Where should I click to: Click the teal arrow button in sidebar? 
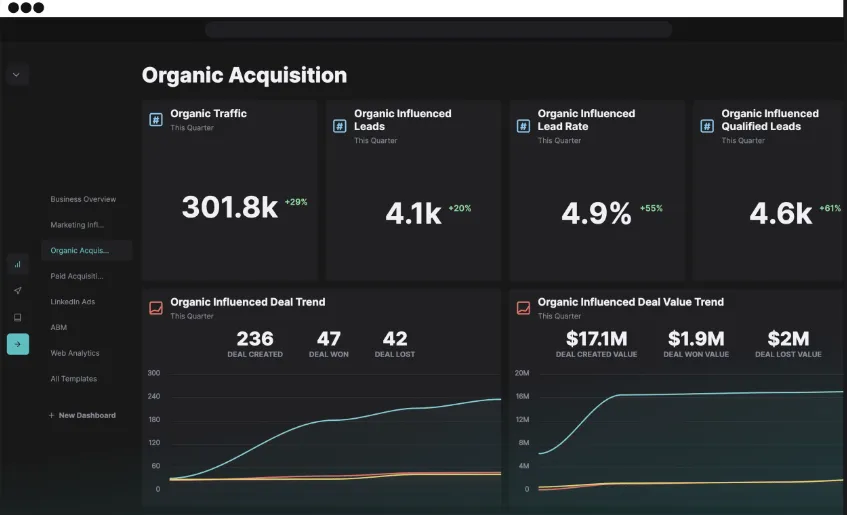(18, 344)
